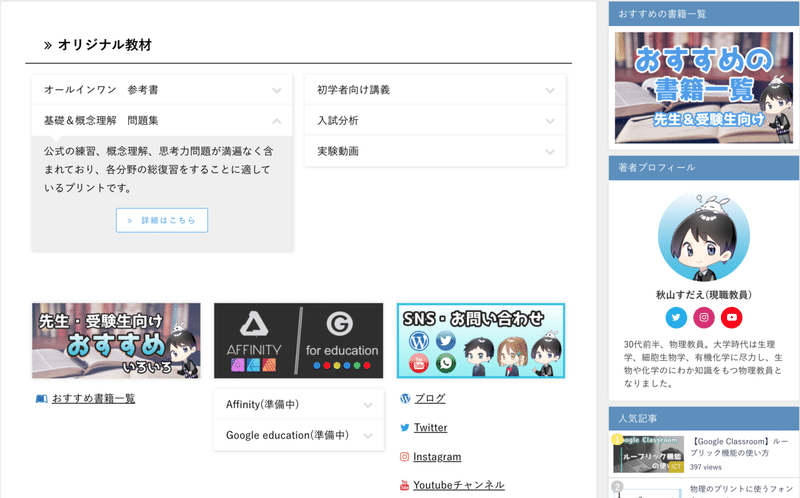Click the 著者プロフィール sidebar heading
The image size is (800, 498).
pos(657,167)
